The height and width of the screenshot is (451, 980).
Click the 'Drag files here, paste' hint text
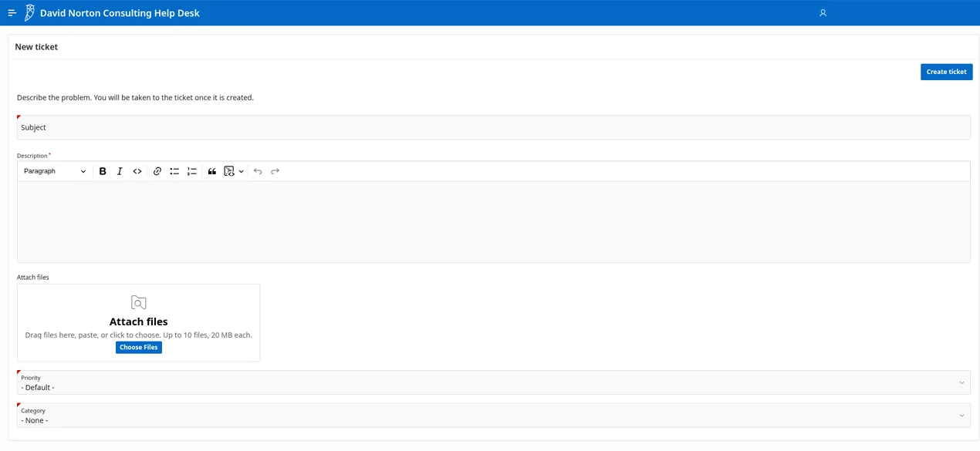coord(139,335)
